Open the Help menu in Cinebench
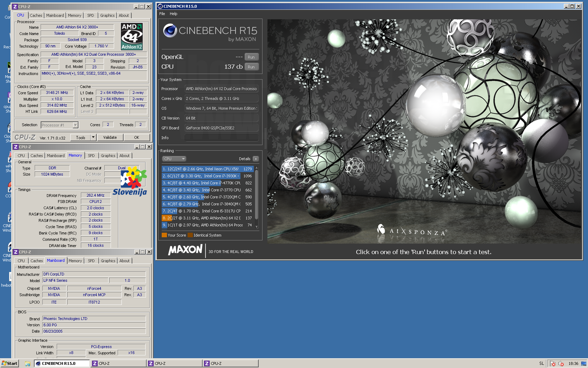Viewport: 588px width, 368px height. (174, 14)
